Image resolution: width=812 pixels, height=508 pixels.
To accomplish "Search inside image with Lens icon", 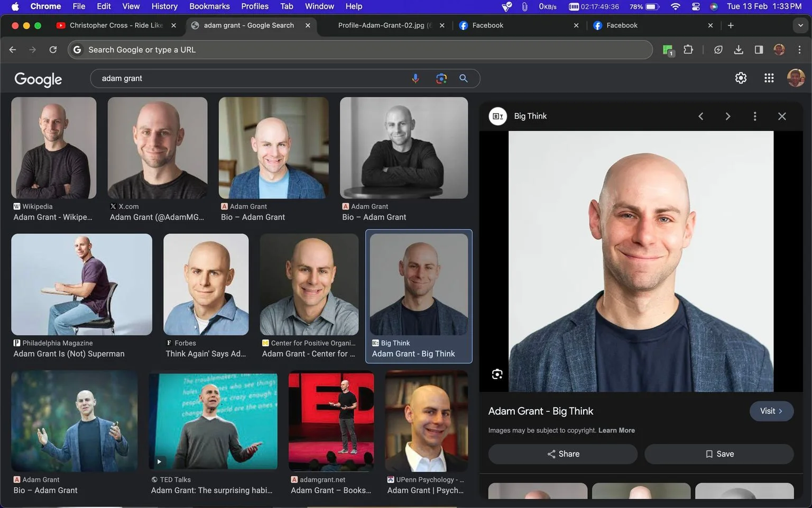I will [x=497, y=374].
